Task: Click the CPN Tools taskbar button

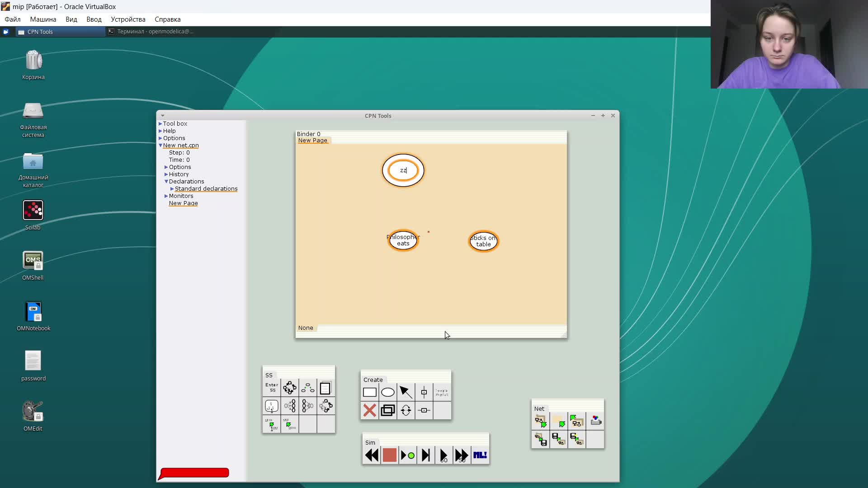Action: click(61, 32)
